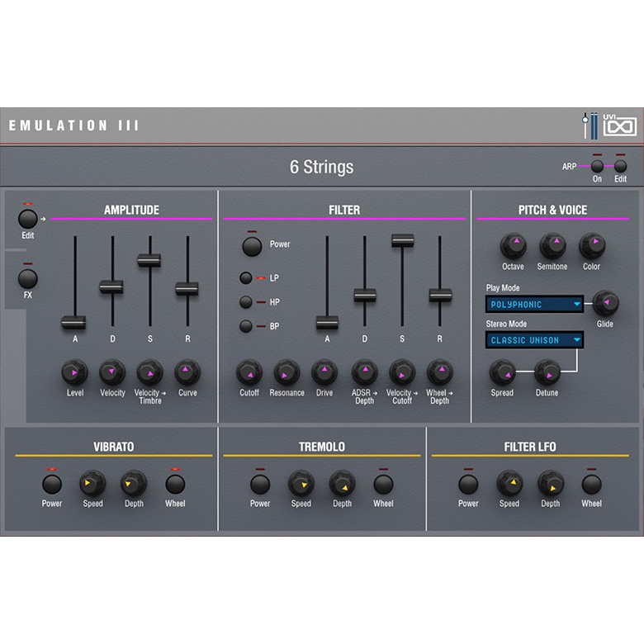Screen dimensions: 644x644
Task: Click the Semitone knob
Action: tap(552, 245)
